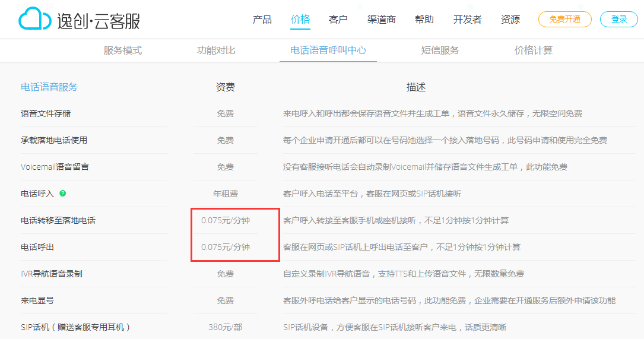Click the SIP话机（赠送客服专用耳机） row label
The width and height of the screenshot is (644, 339).
point(76,327)
